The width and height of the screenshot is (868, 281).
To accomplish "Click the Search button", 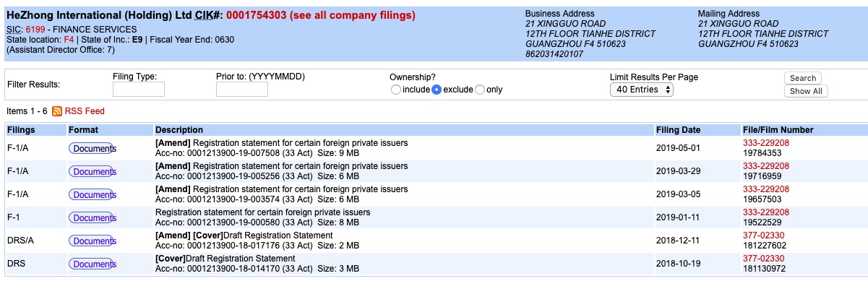I will [x=803, y=78].
